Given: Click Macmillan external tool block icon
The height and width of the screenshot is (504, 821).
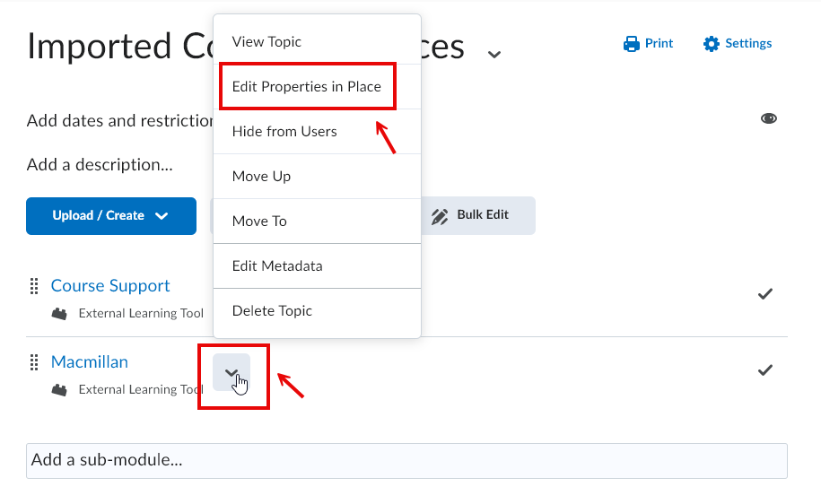Looking at the screenshot, I should [59, 390].
